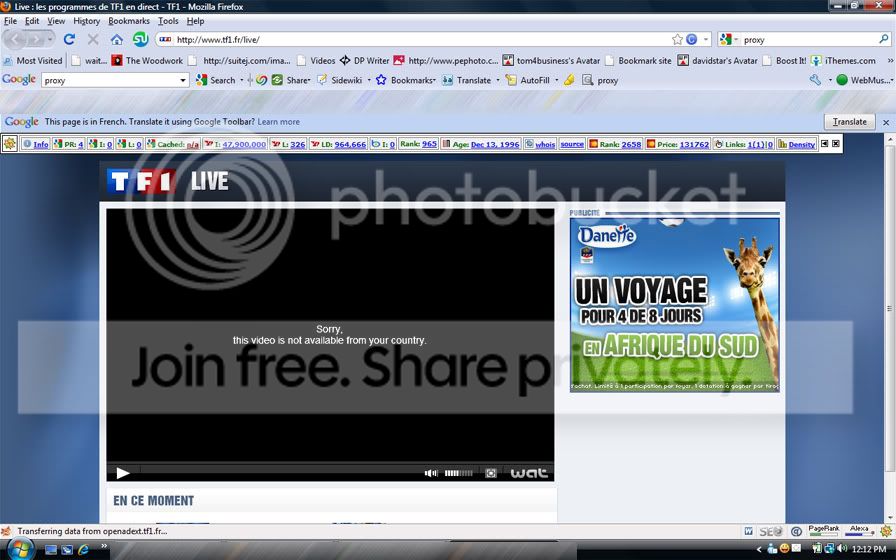Open the Edit menu

(x=32, y=21)
